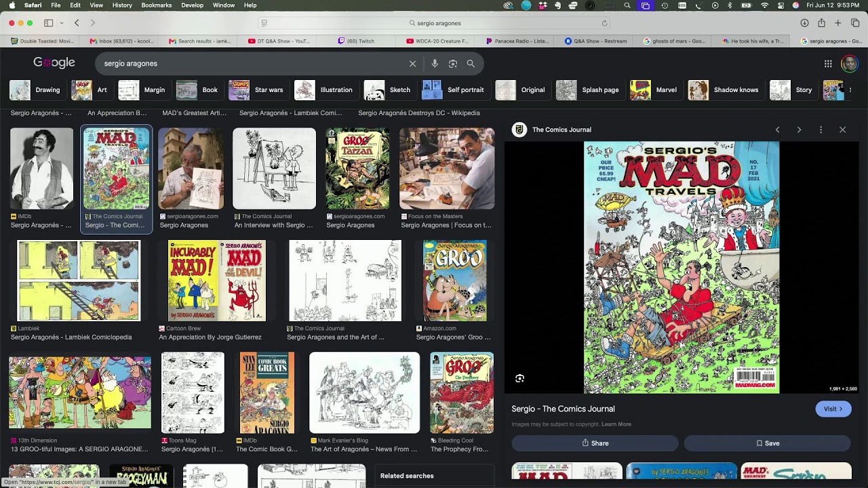Open Spotlight search in the menu bar
This screenshot has width=868, height=488.
coord(627,5)
